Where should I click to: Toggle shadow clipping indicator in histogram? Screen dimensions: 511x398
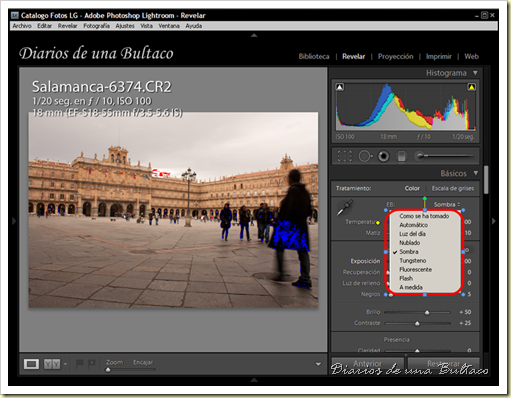pyautogui.click(x=339, y=87)
